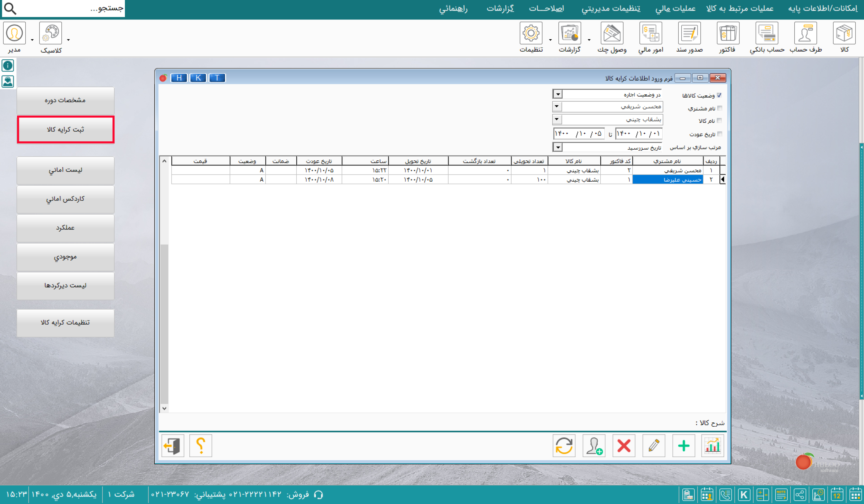
Task: Click the add-customer person icon
Action: point(594,445)
